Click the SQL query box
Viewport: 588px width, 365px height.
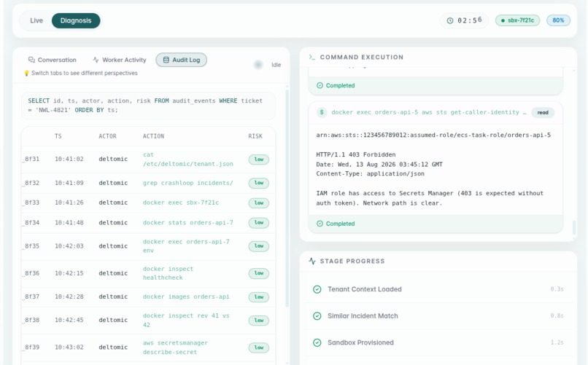(148, 106)
